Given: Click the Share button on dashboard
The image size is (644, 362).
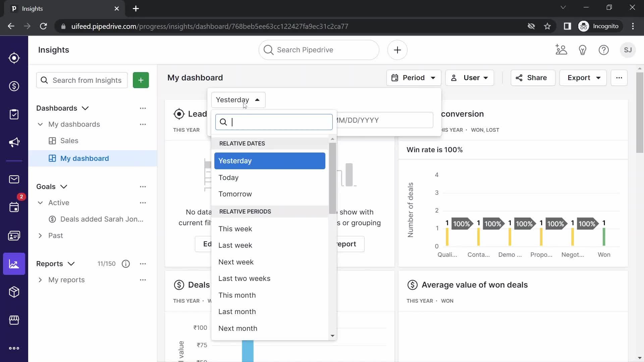Looking at the screenshot, I should point(532,78).
